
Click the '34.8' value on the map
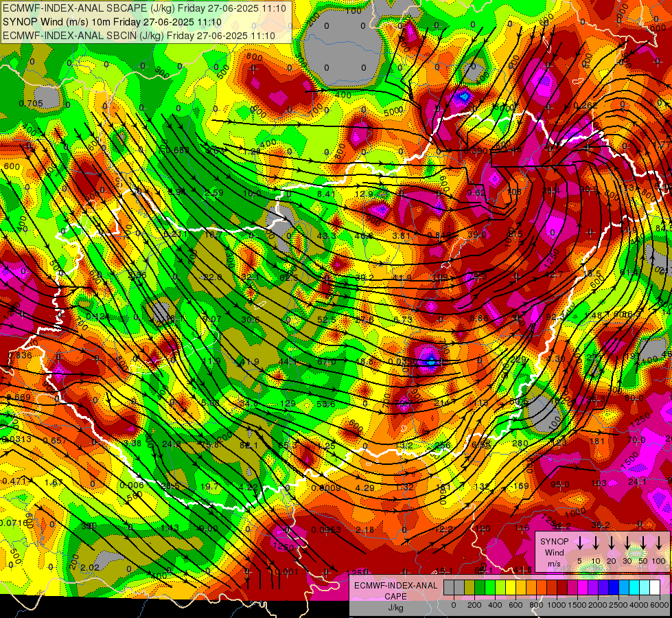click(248, 404)
